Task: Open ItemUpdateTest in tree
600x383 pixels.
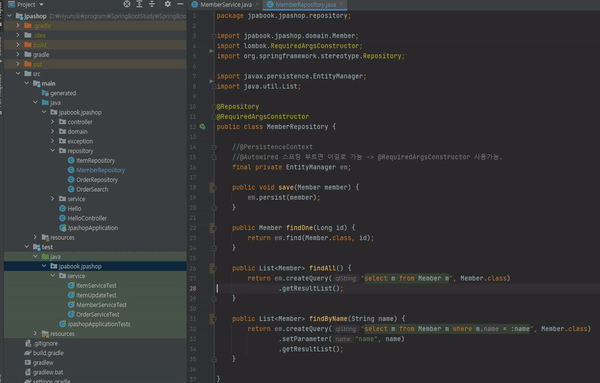Action: pyautogui.click(x=92, y=295)
